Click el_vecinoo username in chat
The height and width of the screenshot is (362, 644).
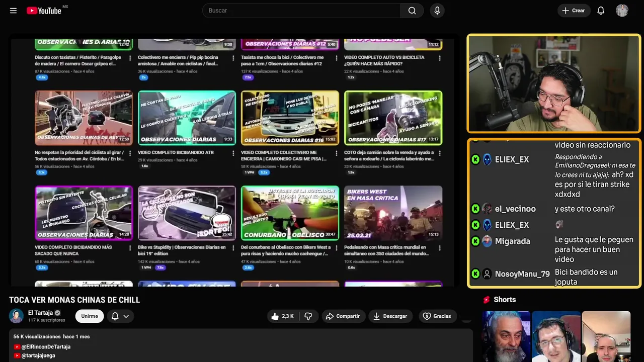tap(515, 209)
